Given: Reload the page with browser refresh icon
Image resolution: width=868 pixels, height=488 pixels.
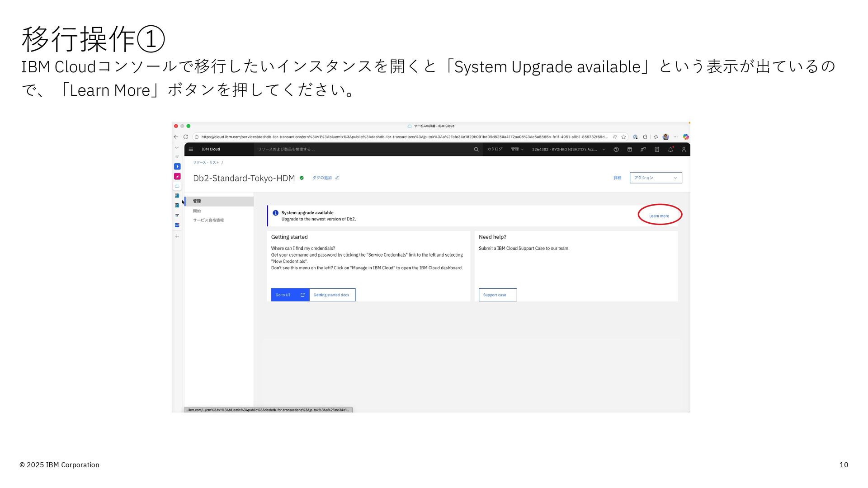Looking at the screenshot, I should click(x=185, y=136).
